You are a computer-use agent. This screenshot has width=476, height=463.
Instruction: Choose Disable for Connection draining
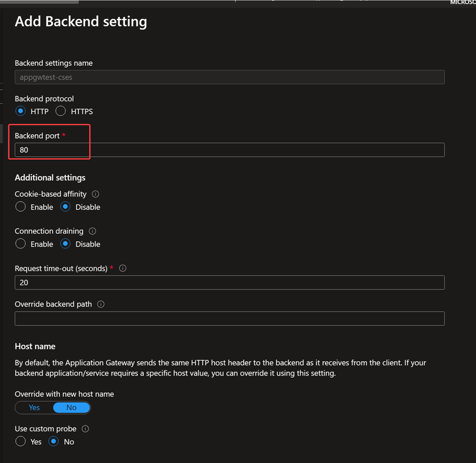pos(65,244)
